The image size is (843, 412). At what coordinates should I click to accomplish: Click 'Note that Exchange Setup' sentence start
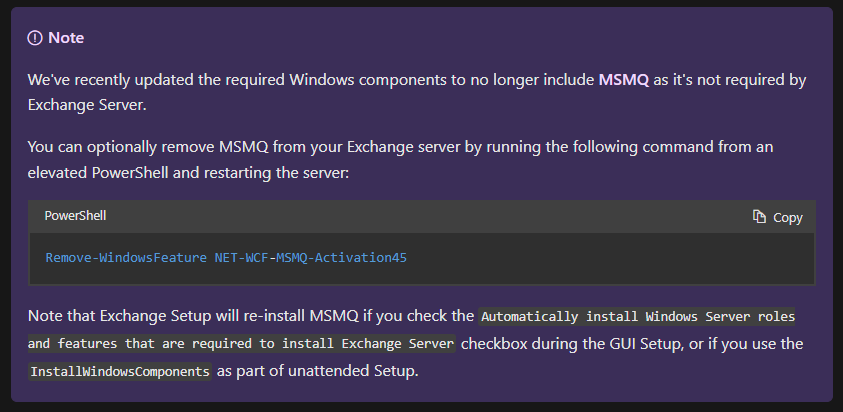pos(119,316)
